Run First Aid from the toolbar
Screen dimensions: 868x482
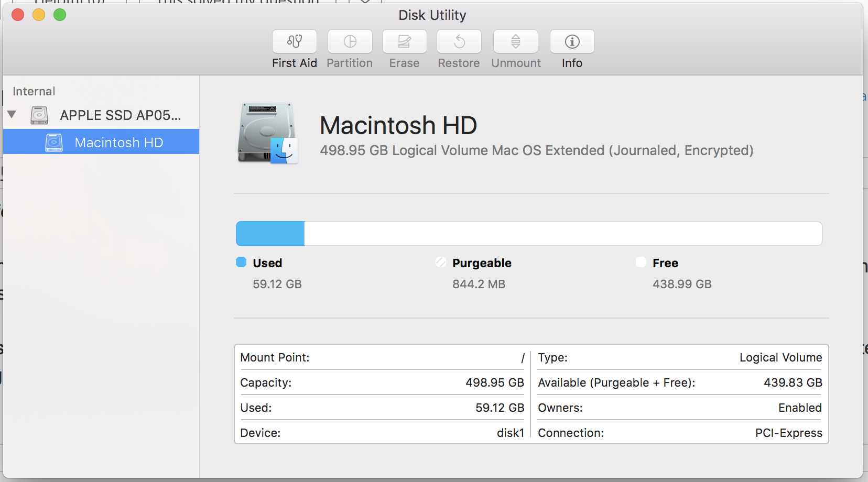[x=295, y=41]
